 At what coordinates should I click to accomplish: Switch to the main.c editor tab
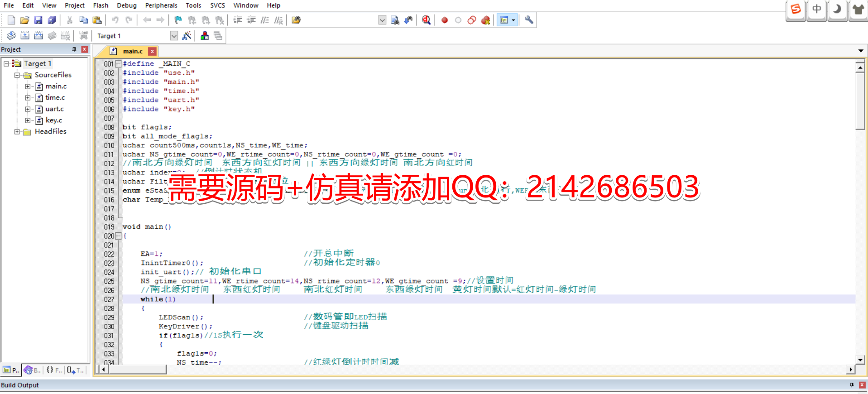pyautogui.click(x=133, y=51)
